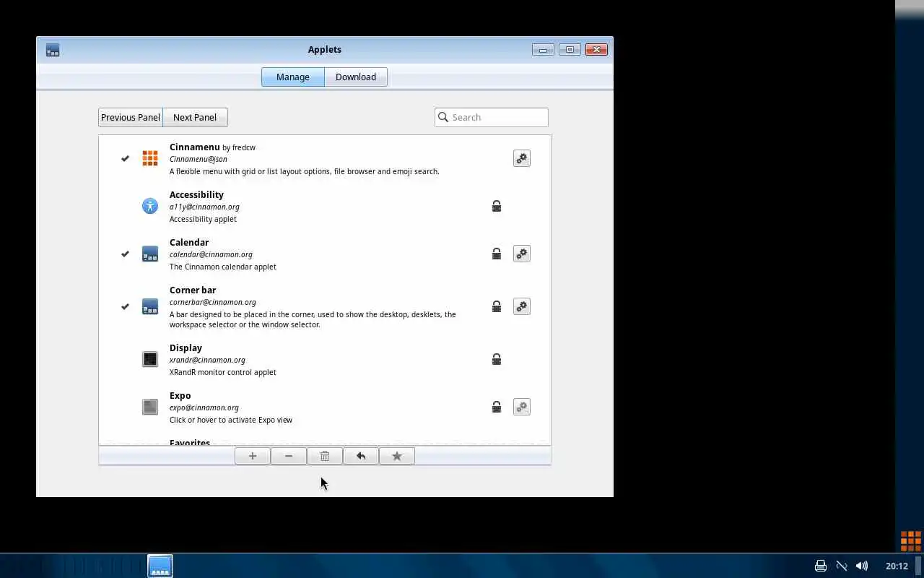Select the Expo applet title
The image size is (924, 578).
pyautogui.click(x=180, y=395)
